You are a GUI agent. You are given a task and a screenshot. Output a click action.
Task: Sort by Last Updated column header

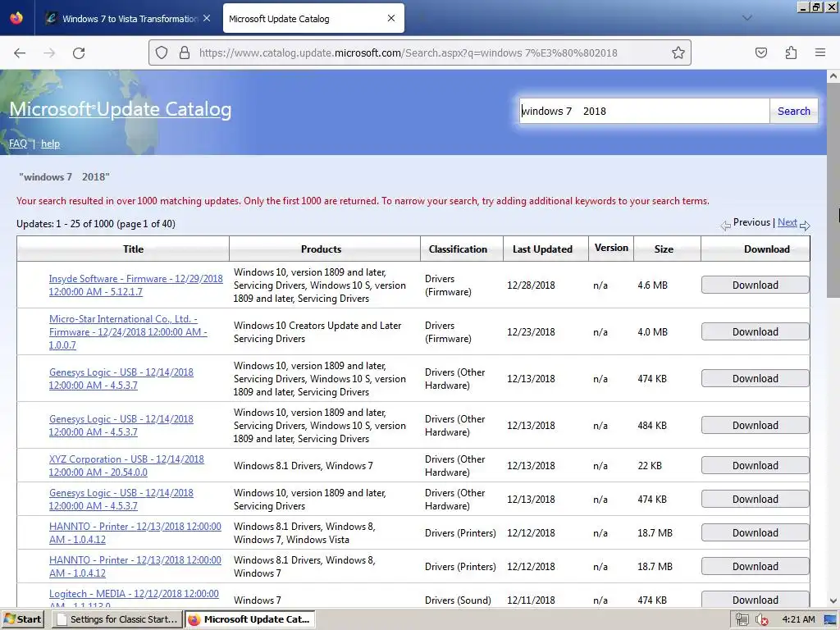click(x=542, y=249)
